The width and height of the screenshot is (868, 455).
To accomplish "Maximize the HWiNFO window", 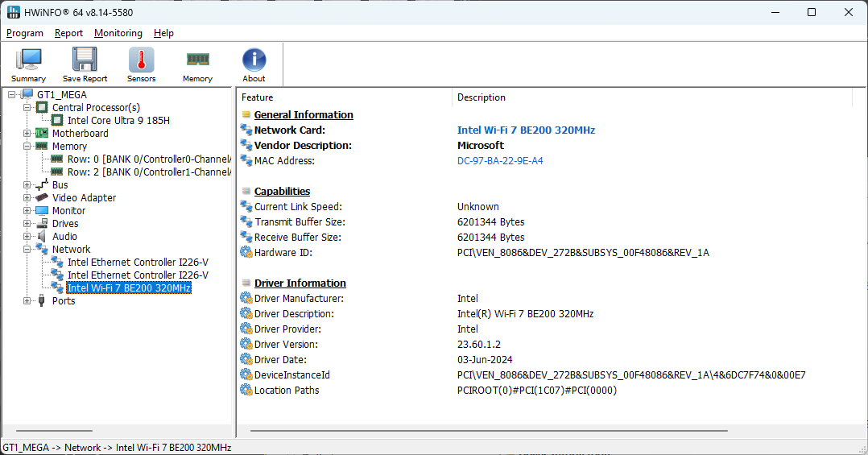I will pyautogui.click(x=812, y=12).
